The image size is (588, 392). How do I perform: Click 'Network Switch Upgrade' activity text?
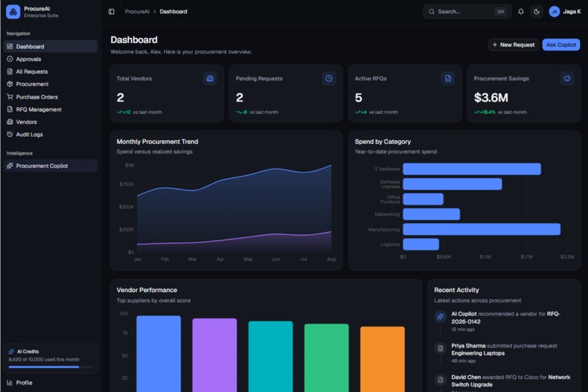point(511,381)
